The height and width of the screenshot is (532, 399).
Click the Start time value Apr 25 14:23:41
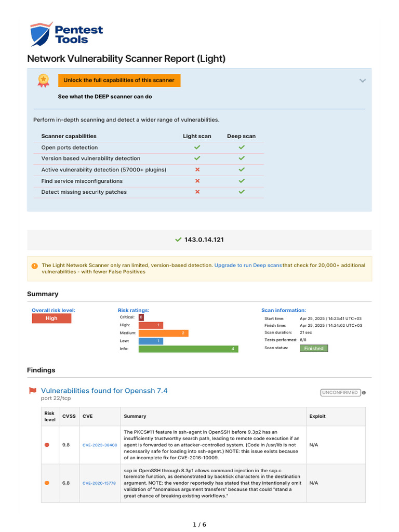point(331,318)
